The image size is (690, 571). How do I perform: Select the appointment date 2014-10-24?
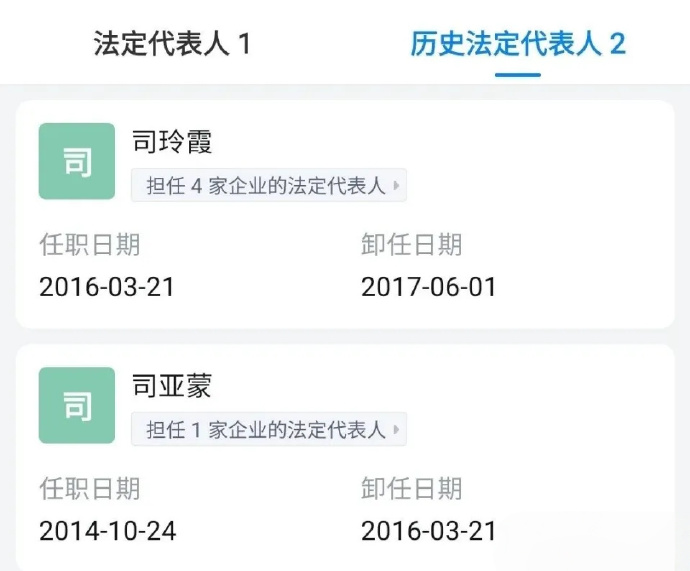pos(107,531)
